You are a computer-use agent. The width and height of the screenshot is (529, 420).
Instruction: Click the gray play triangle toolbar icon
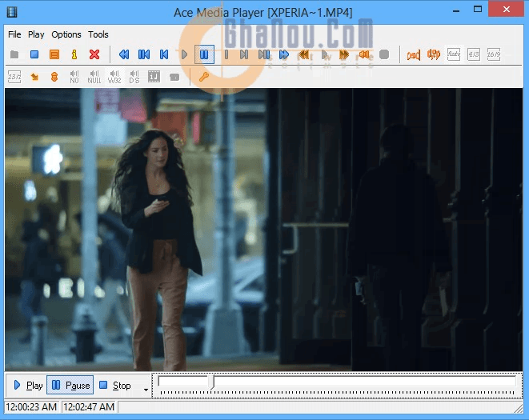tap(184, 54)
